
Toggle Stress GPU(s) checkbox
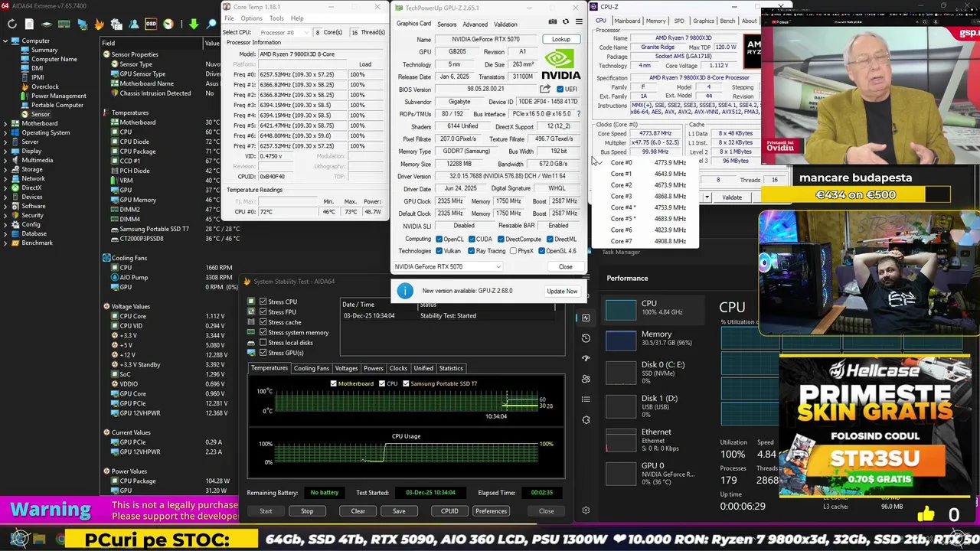263,353
